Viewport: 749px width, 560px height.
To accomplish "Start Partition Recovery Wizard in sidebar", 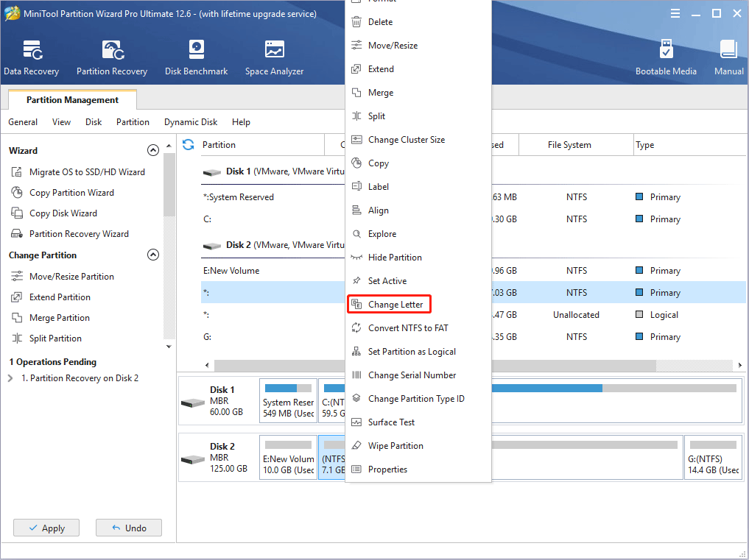I will pyautogui.click(x=70, y=233).
